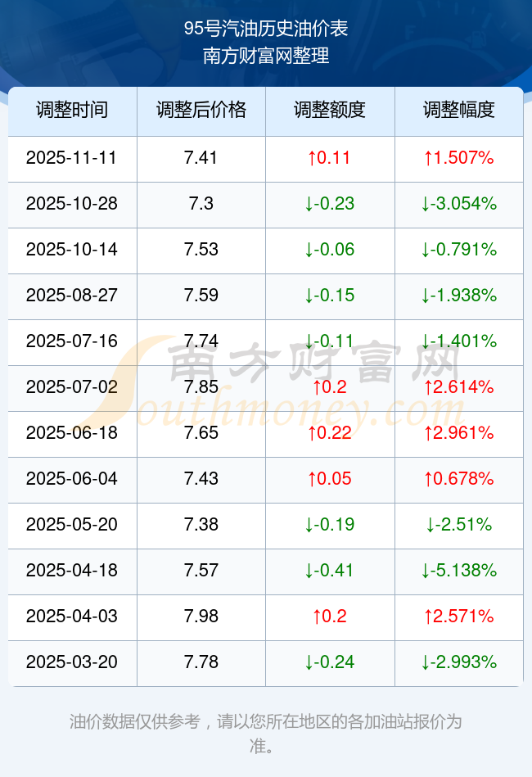
Task: Click the 调整幅度 column header
Action: [x=458, y=111]
